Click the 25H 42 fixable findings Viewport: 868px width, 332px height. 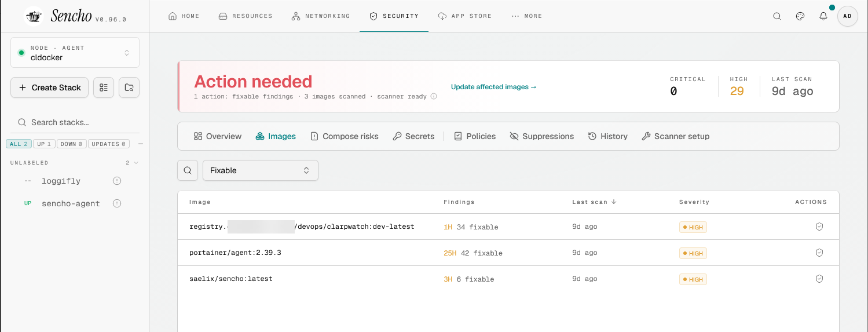pos(473,253)
